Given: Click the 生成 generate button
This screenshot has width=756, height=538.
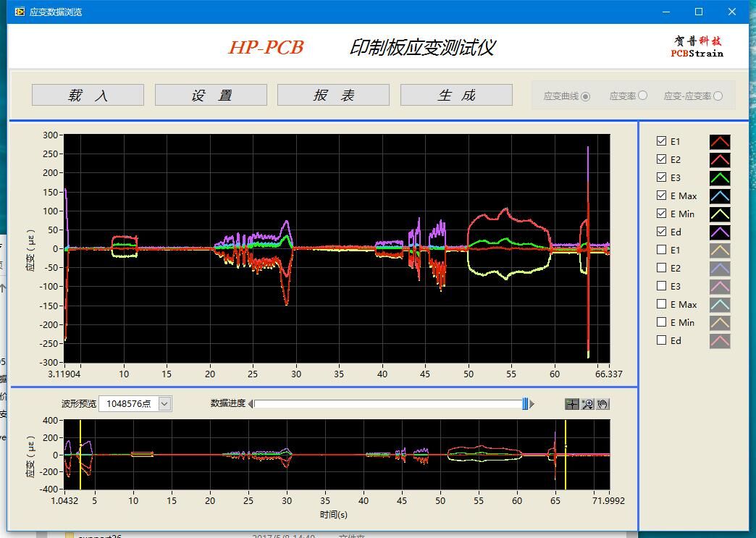Looking at the screenshot, I should [456, 95].
